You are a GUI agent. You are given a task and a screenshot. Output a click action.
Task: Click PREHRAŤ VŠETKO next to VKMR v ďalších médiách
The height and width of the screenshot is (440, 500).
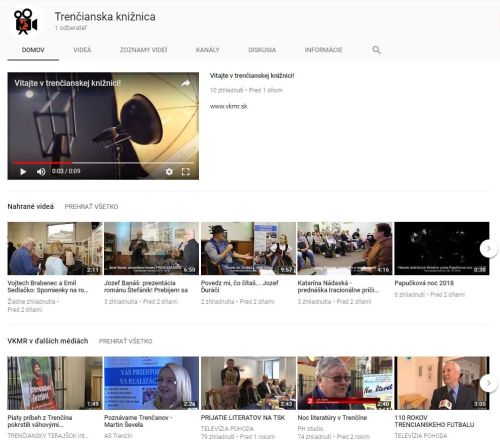point(126,341)
